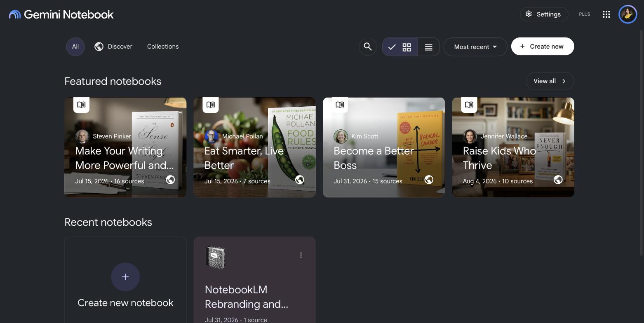Click Jul 31, 2026 · 1 source text
Image resolution: width=644 pixels, height=323 pixels.
click(236, 320)
